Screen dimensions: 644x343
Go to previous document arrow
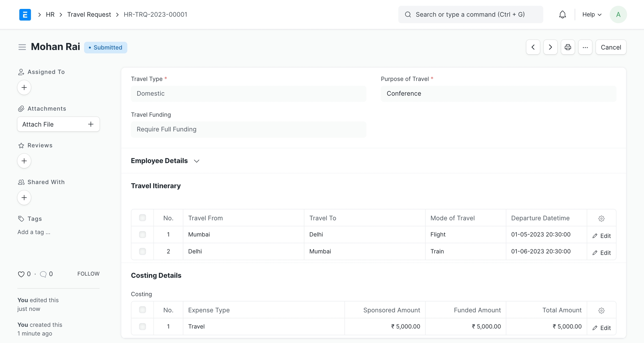click(533, 47)
